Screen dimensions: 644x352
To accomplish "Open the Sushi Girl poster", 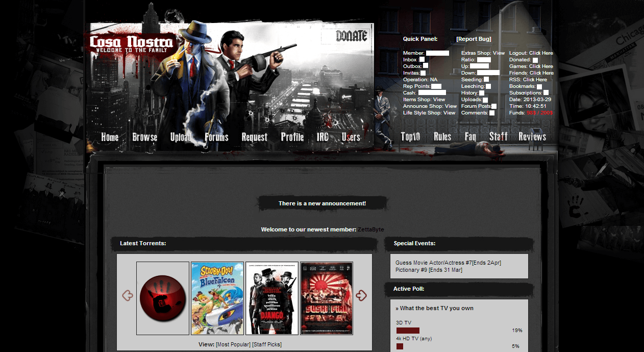I will coord(327,298).
